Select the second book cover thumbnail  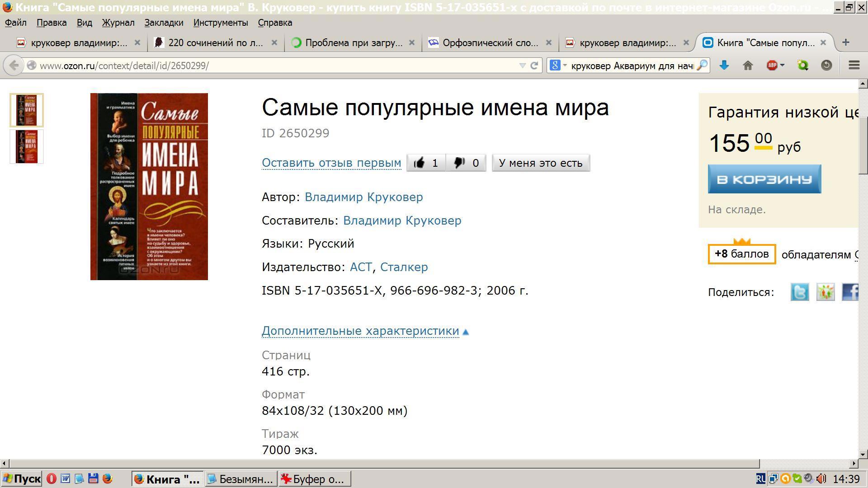tap(27, 146)
